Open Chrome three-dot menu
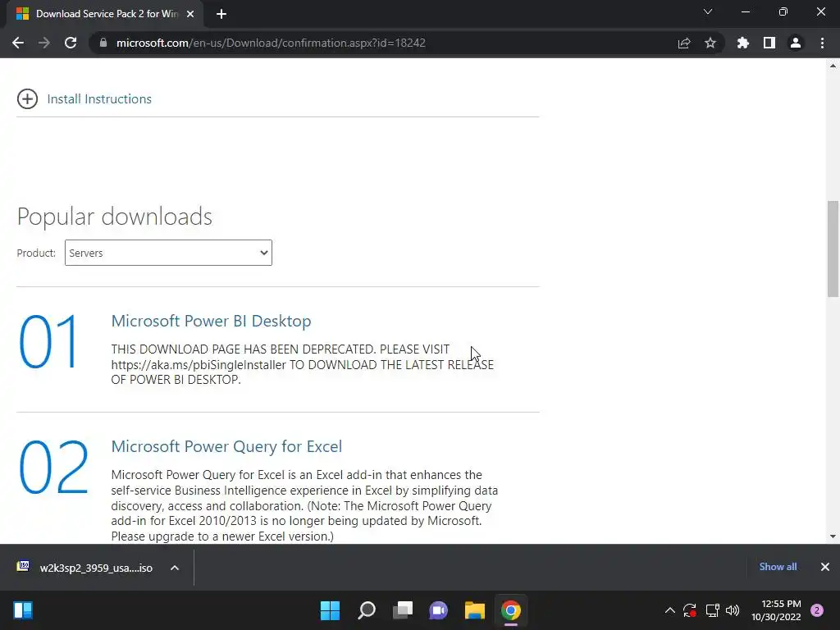Image resolution: width=840 pixels, height=630 pixels. pyautogui.click(x=822, y=43)
